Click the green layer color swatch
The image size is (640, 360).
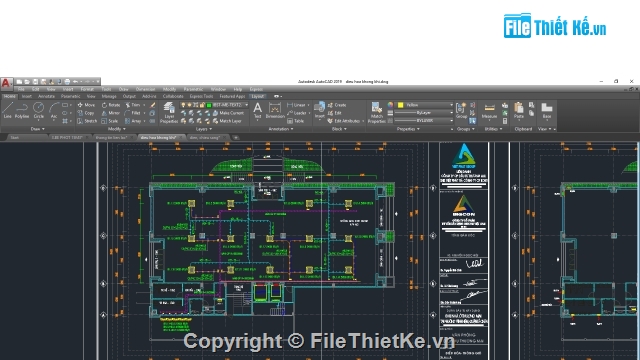pyautogui.click(x=209, y=105)
